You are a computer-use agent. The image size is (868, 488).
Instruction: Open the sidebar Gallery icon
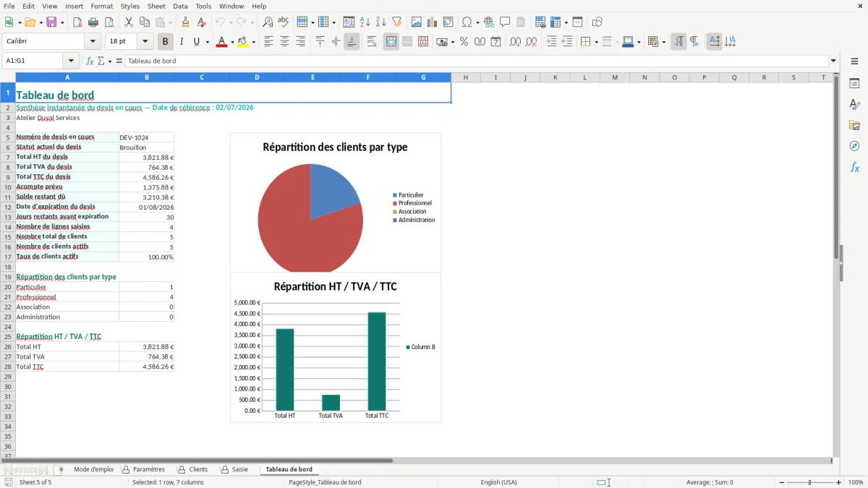[x=854, y=126]
